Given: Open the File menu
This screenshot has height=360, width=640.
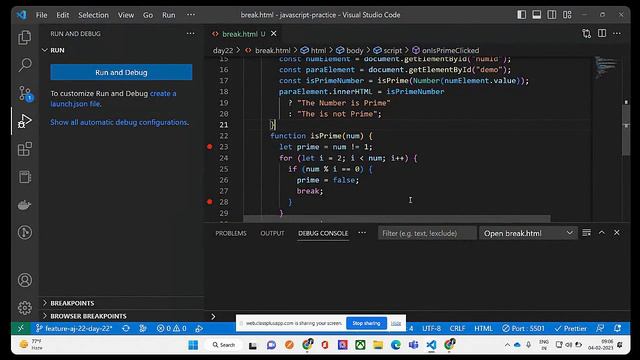Looking at the screenshot, I should coord(41,15).
